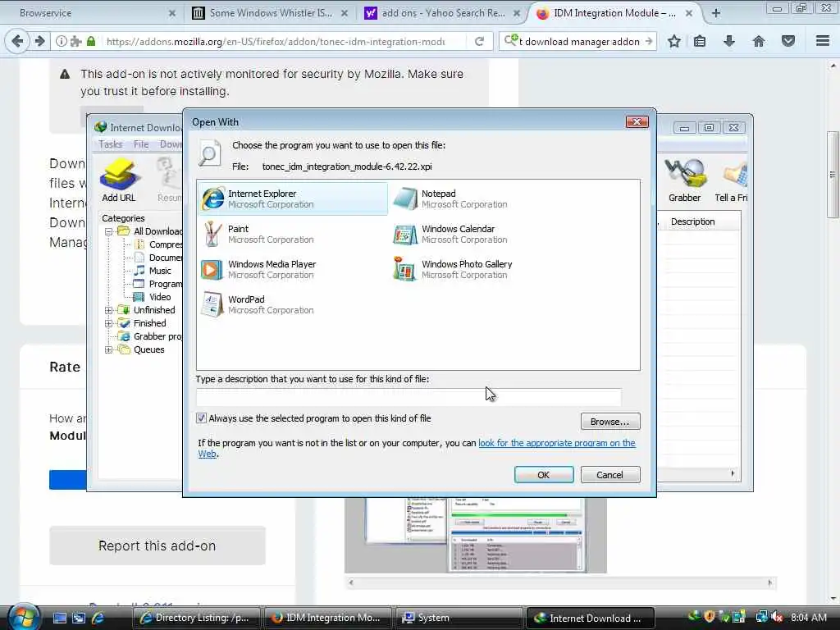Select Internet Explorer in Open With list

click(x=293, y=199)
